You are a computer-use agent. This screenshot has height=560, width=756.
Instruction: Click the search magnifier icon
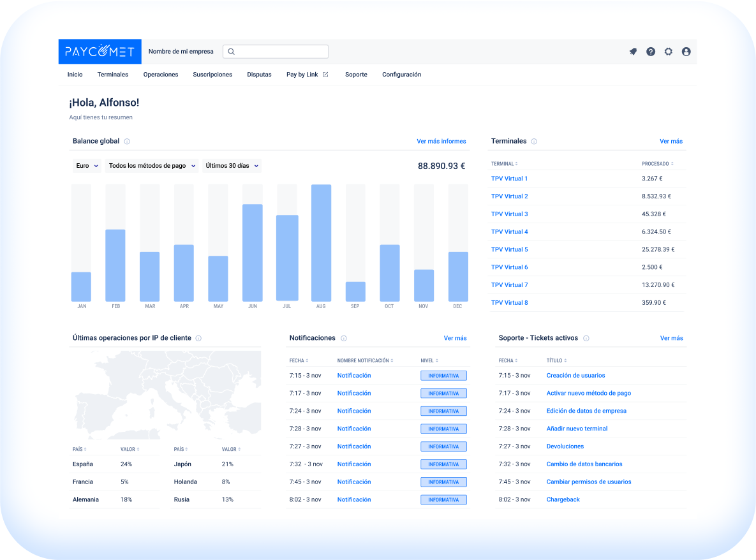(232, 52)
